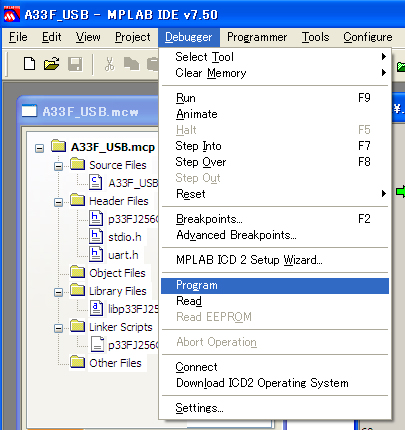Select libp33FJ25 library file entry
405x430 pixels.
[133, 309]
